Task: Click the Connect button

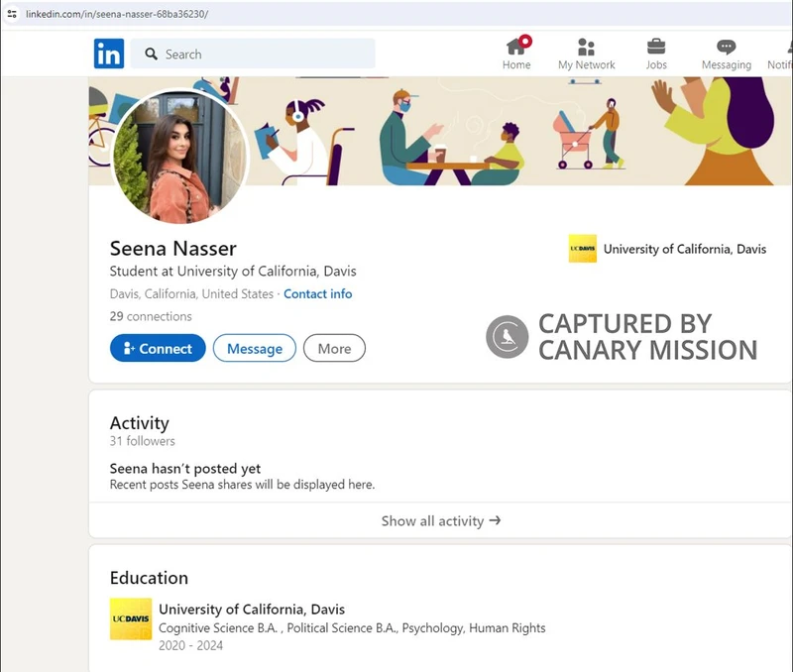Action: pyautogui.click(x=158, y=348)
